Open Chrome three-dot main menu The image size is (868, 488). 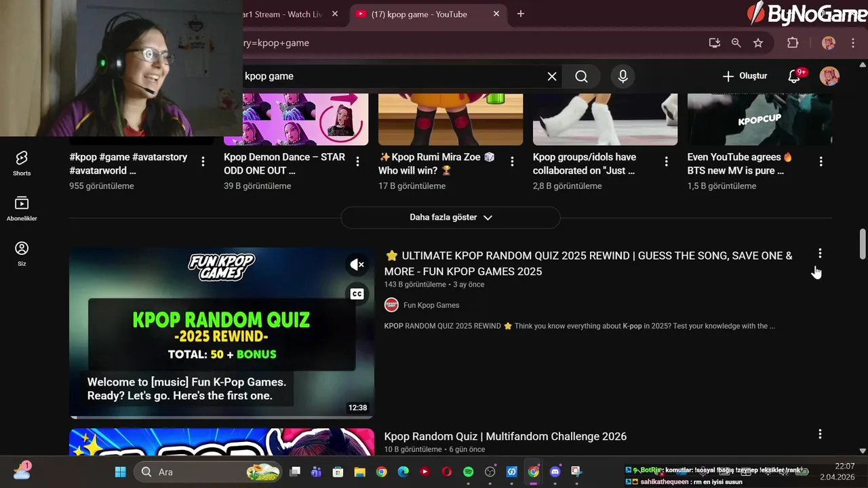(852, 43)
